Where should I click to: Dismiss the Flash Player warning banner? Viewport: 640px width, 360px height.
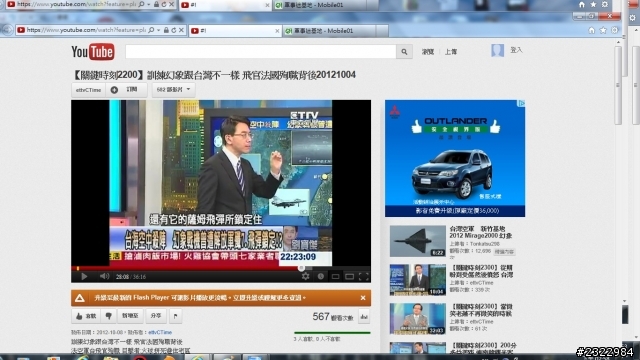click(x=363, y=298)
